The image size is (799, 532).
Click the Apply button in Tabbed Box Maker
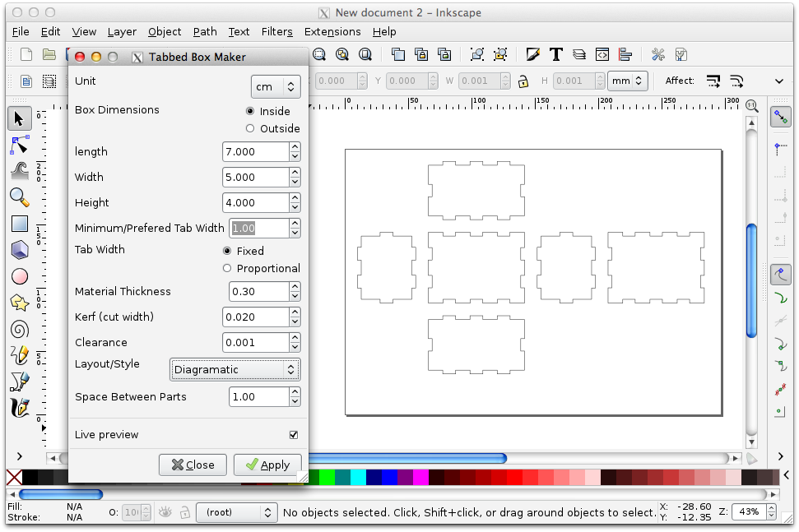point(267,465)
